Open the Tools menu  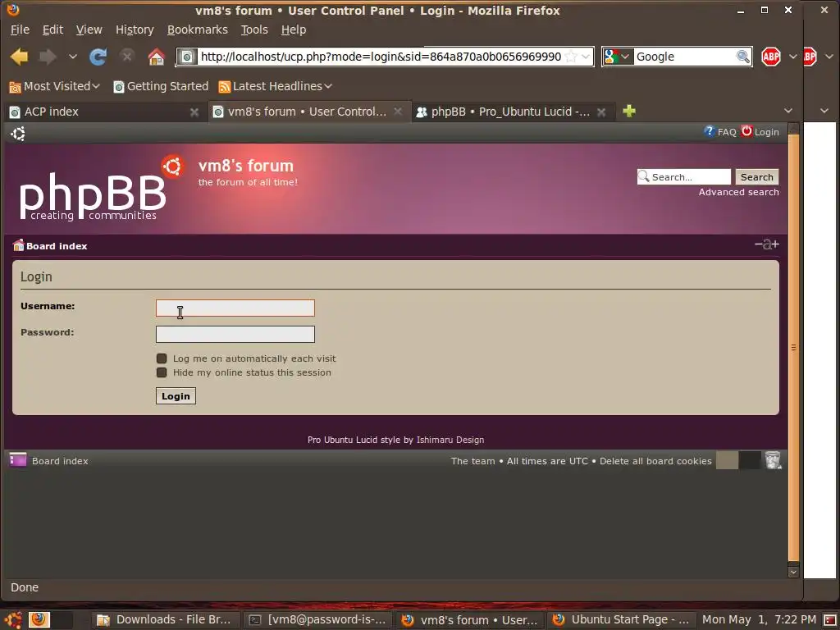[254, 30]
